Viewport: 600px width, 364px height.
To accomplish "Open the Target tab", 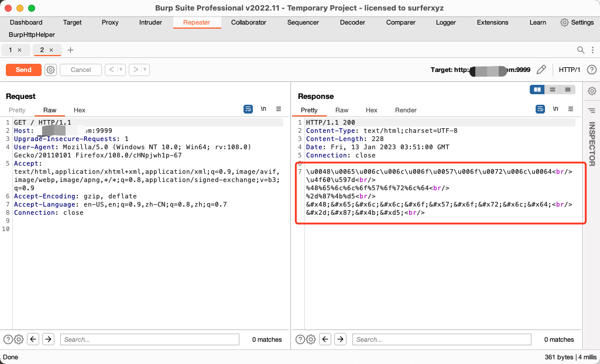I will 73,23.
